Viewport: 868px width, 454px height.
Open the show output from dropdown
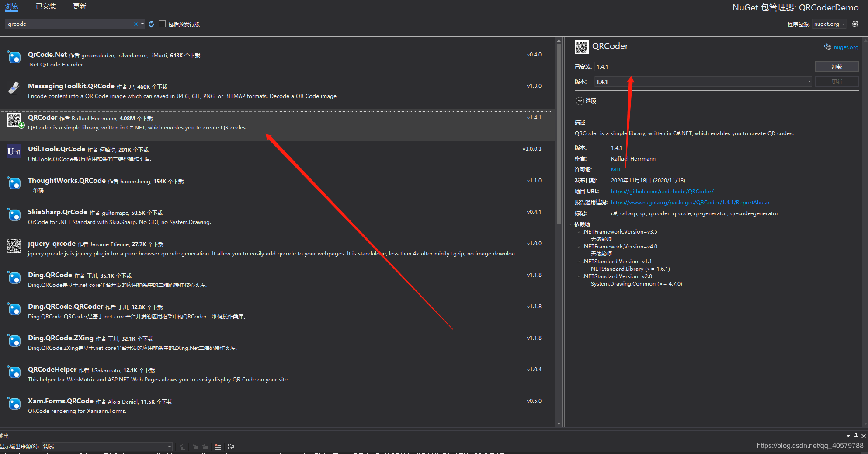point(107,446)
